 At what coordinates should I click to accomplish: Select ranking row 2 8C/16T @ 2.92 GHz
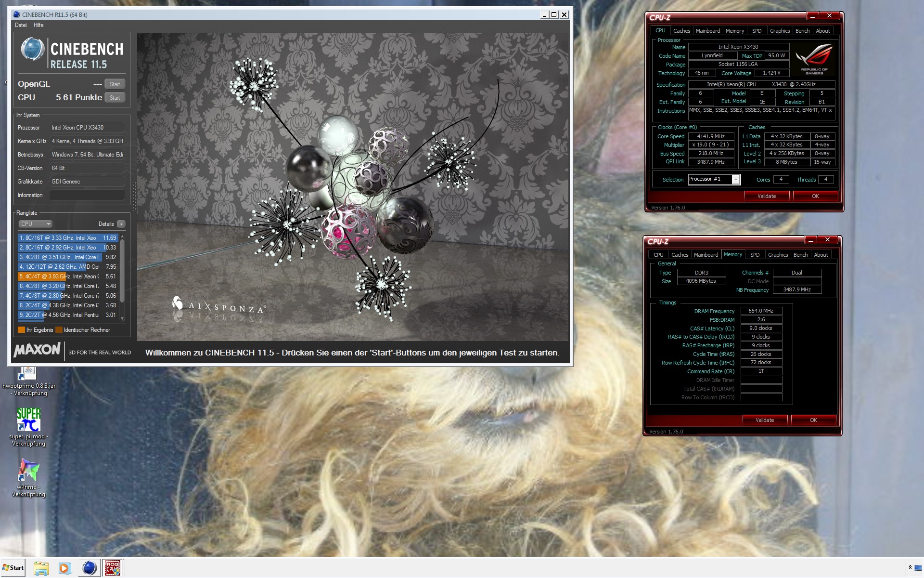(x=68, y=248)
